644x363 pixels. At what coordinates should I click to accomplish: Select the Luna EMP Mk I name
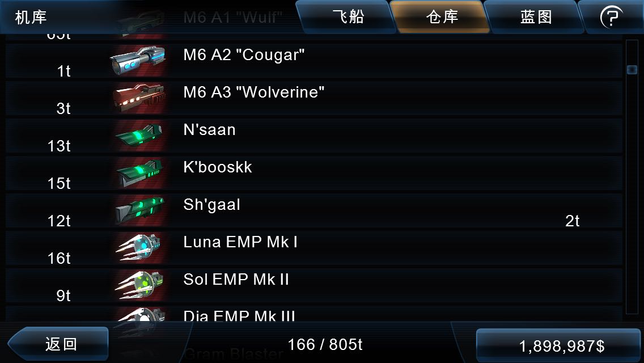point(240,242)
